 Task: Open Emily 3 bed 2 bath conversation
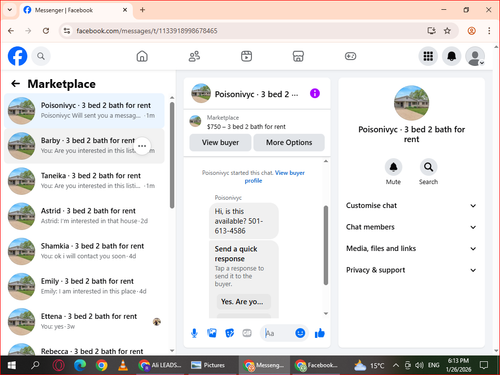coord(84,286)
